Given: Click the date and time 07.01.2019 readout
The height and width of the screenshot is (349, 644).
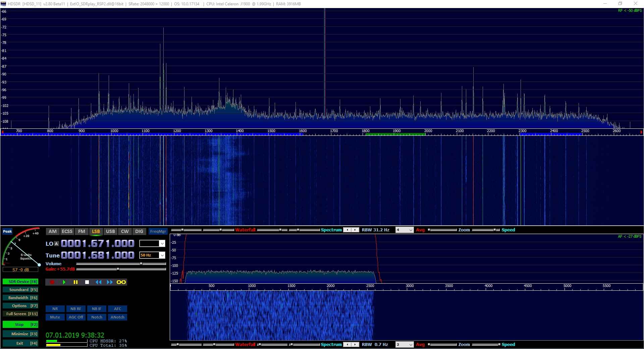Looking at the screenshot, I should pos(75,335).
